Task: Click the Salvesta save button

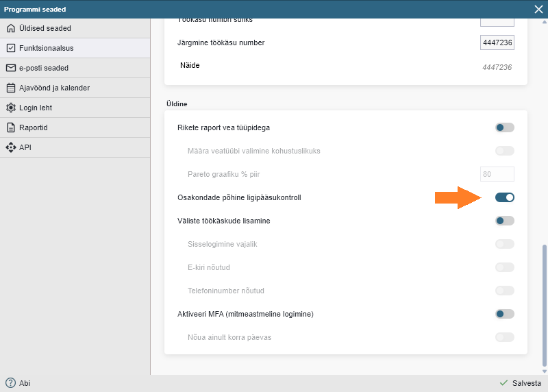Action: (x=521, y=383)
